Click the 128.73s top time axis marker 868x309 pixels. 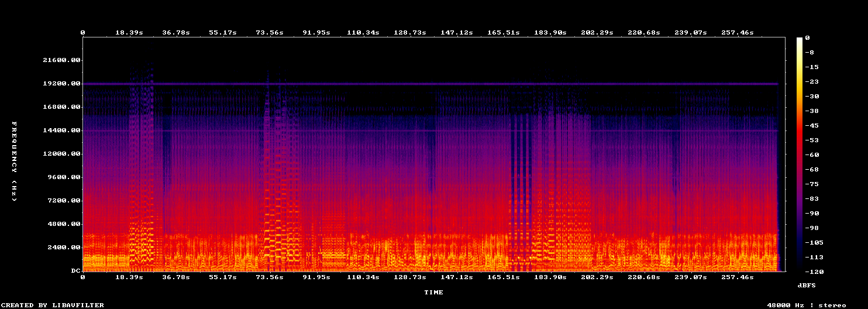pos(410,32)
